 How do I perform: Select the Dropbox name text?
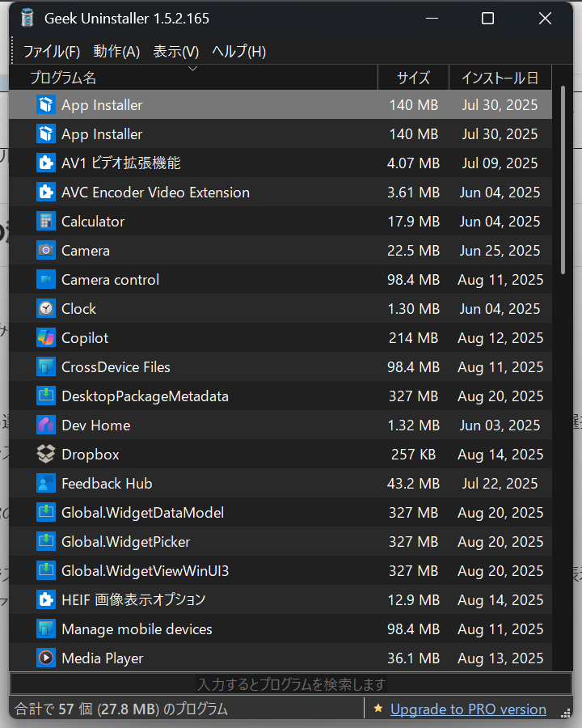(x=91, y=455)
